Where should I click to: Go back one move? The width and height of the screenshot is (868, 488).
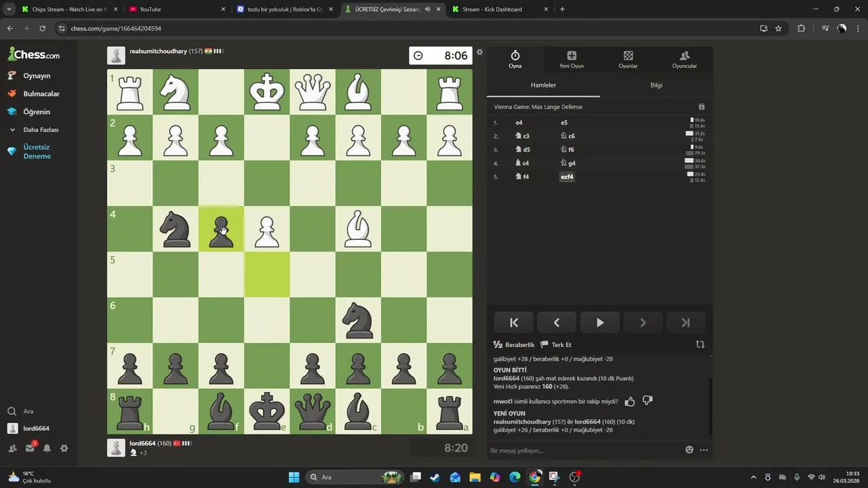pos(557,323)
